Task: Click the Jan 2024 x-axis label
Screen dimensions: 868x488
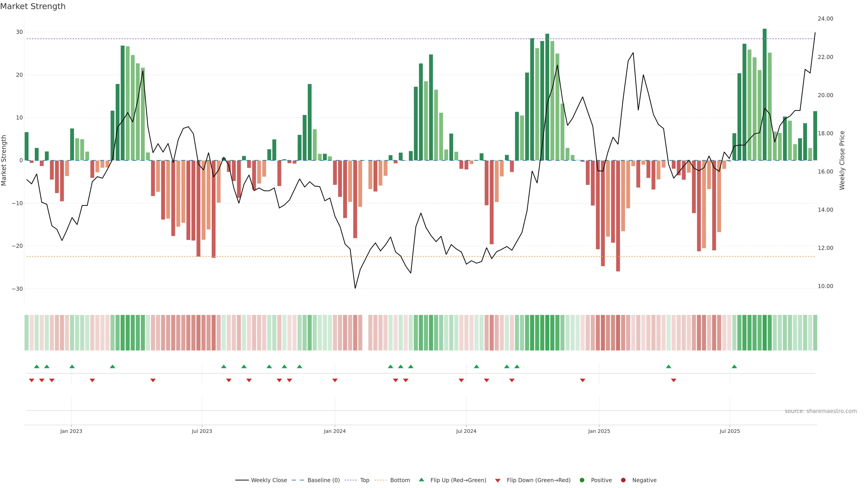Action: coord(335,431)
